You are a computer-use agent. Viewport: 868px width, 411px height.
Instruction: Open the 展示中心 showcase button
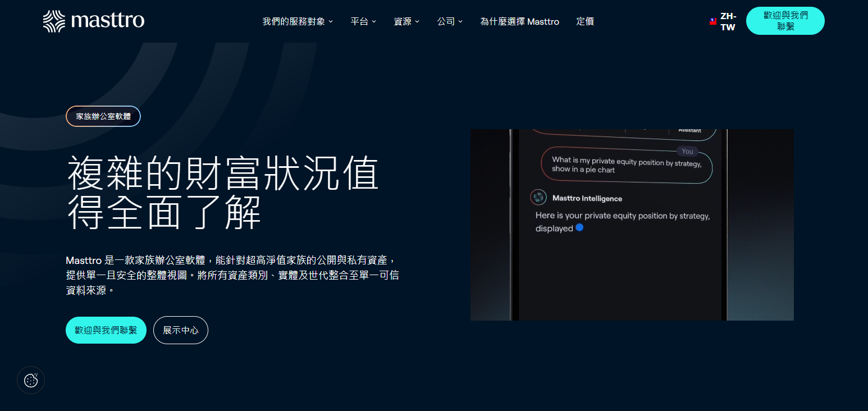pyautogui.click(x=181, y=330)
